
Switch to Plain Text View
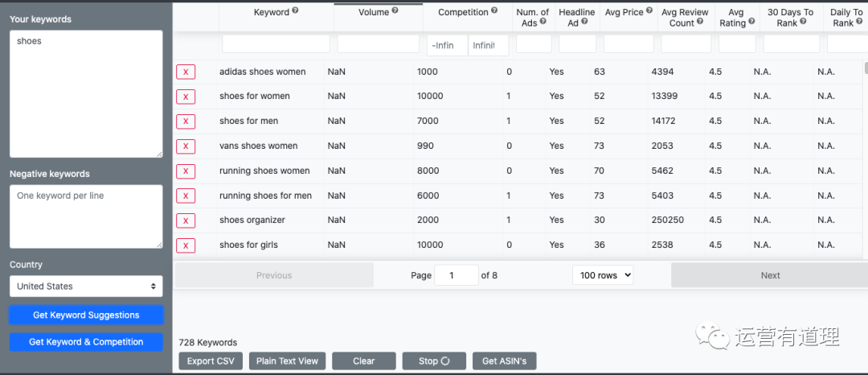287,361
